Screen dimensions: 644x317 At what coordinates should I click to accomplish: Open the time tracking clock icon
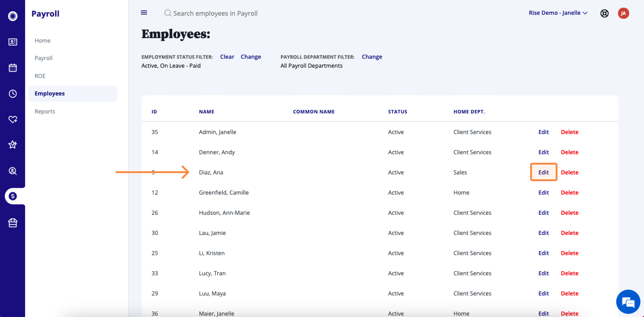tap(13, 93)
